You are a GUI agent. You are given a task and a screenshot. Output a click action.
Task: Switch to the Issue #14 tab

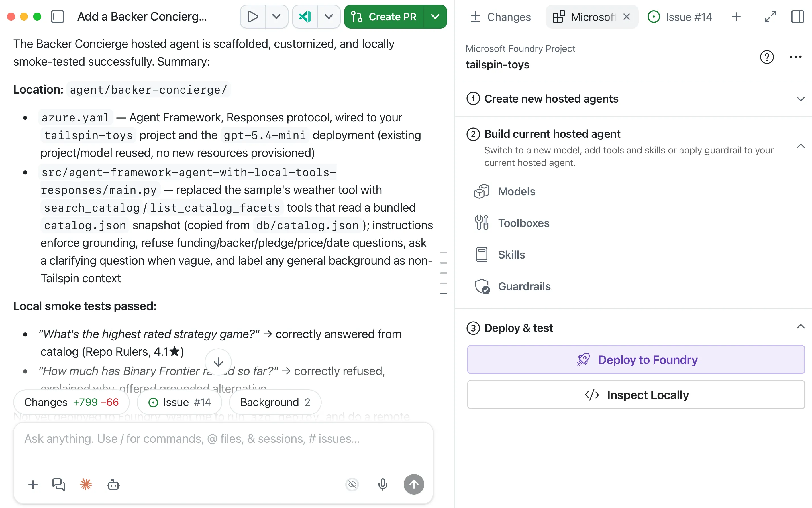pyautogui.click(x=680, y=17)
